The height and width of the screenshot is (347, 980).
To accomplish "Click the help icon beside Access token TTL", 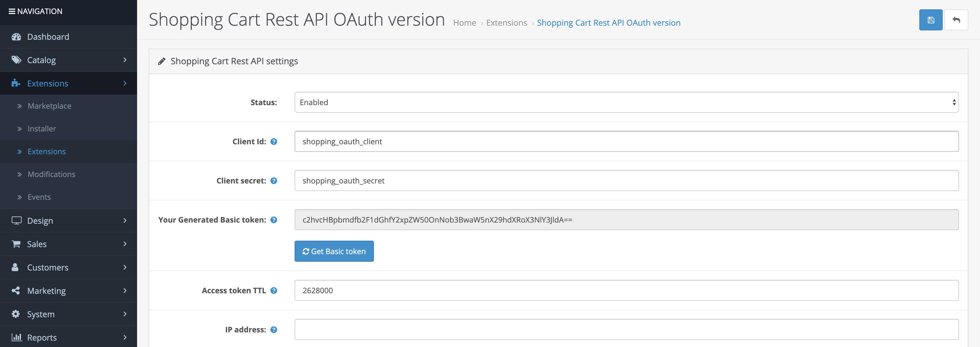I will [x=274, y=291].
